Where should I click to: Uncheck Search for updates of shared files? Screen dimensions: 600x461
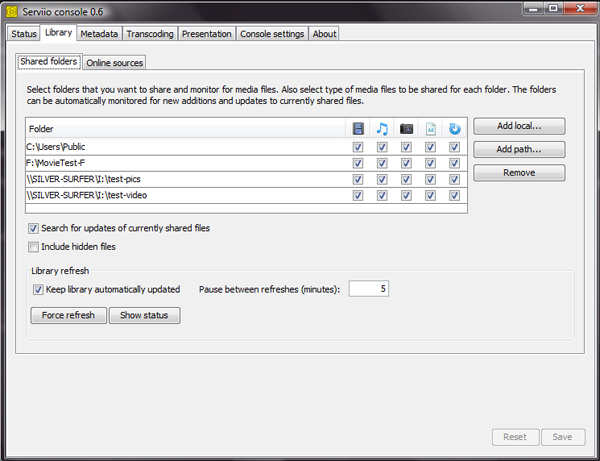coord(35,228)
